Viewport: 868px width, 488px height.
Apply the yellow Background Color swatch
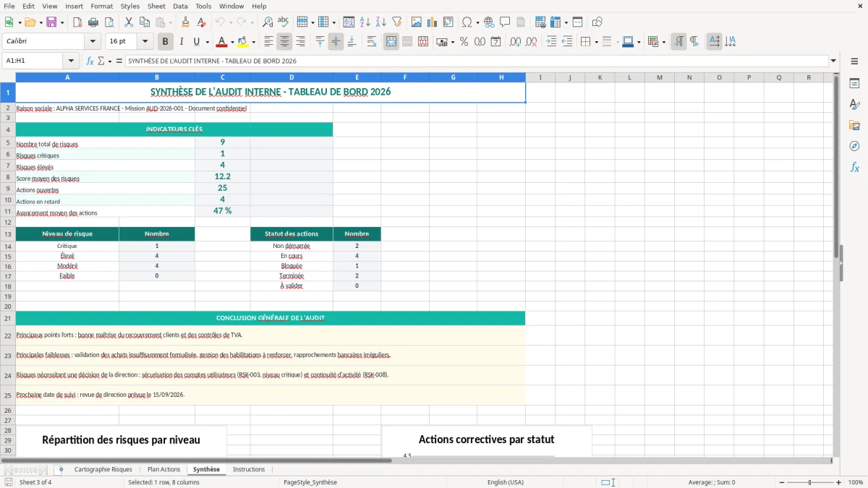243,42
